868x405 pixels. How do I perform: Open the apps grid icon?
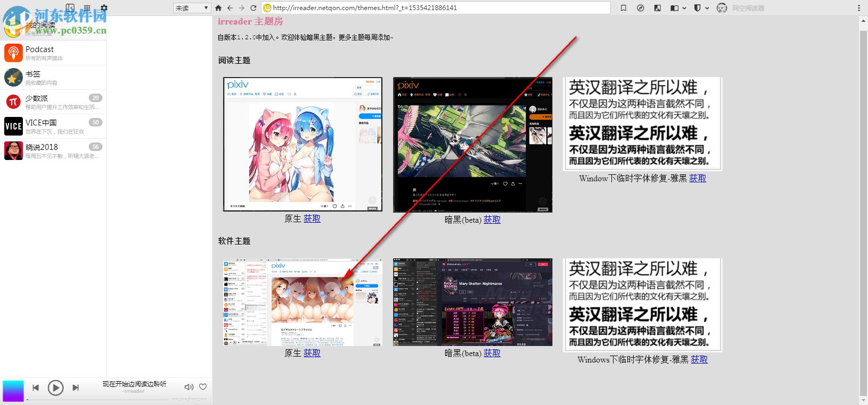tap(87, 8)
